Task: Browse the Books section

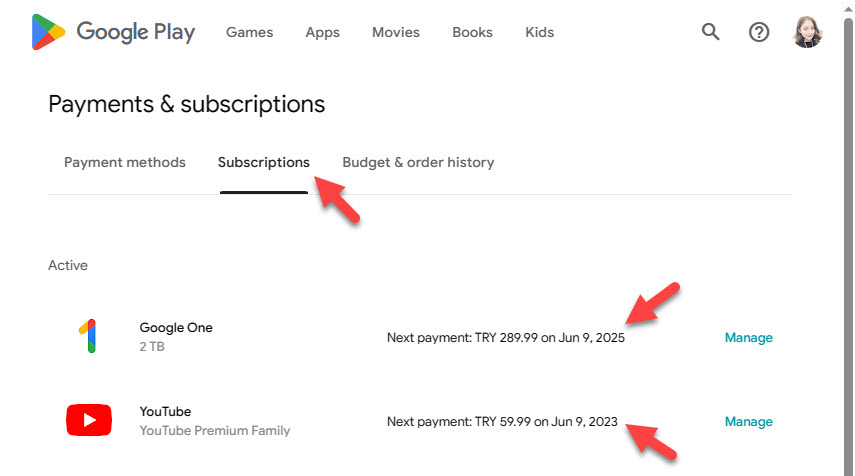Action: click(472, 32)
